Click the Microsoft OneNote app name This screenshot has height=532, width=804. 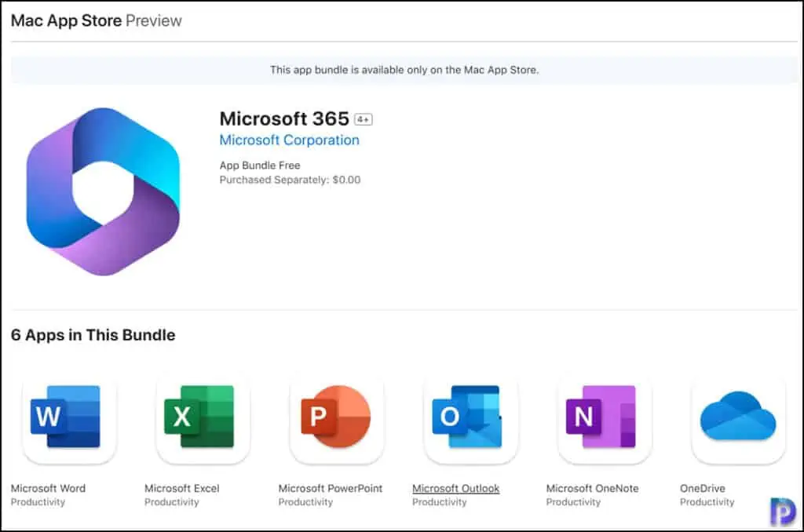(592, 488)
